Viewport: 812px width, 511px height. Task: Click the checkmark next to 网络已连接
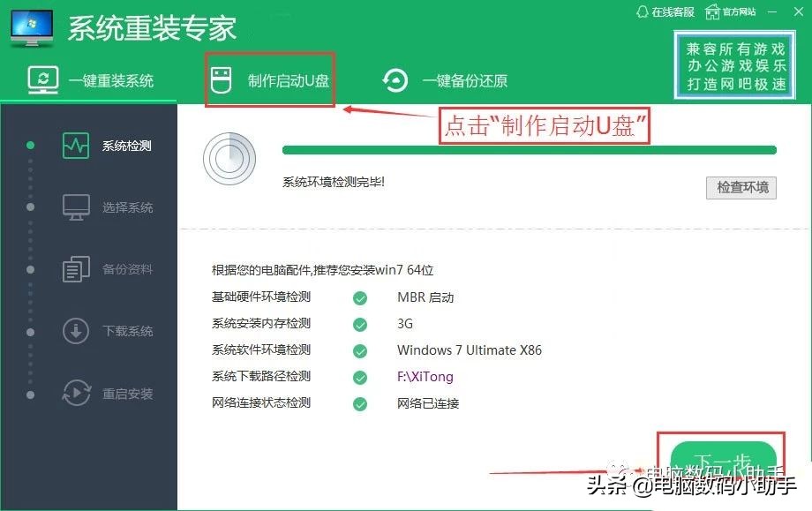tap(360, 403)
